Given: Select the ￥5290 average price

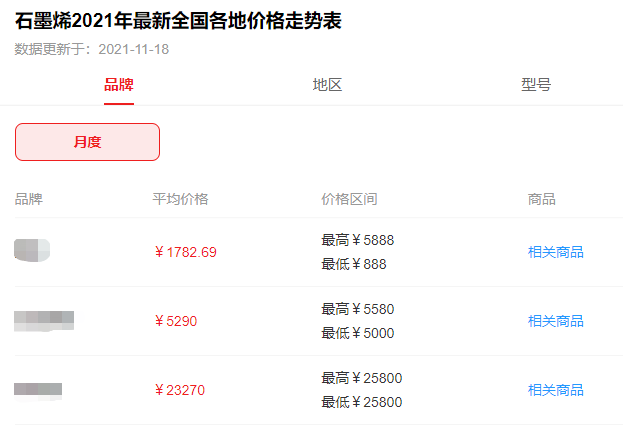Looking at the screenshot, I should point(175,321).
